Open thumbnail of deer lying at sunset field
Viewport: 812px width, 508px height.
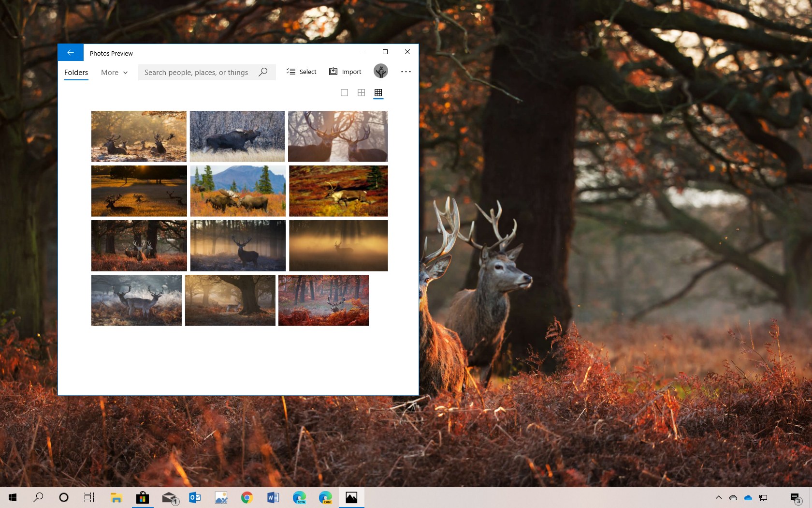point(139,191)
